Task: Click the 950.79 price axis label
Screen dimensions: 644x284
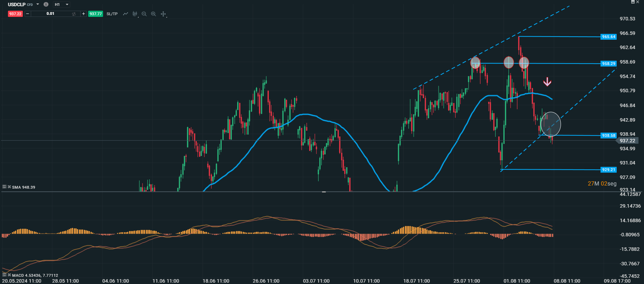Action: pos(627,91)
